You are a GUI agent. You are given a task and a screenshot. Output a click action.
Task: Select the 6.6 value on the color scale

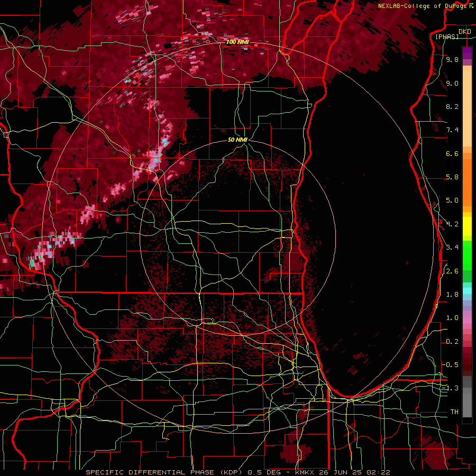pyautogui.click(x=452, y=154)
